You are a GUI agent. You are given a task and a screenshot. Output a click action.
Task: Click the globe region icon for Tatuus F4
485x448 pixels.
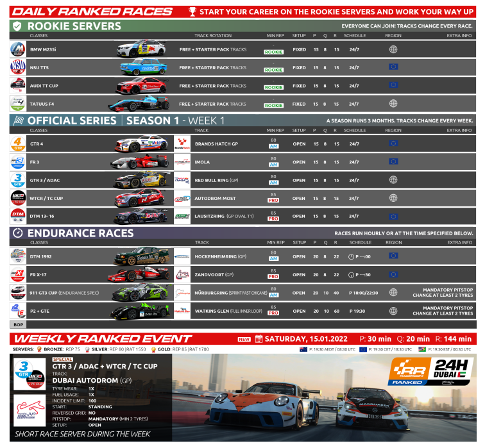pyautogui.click(x=393, y=104)
